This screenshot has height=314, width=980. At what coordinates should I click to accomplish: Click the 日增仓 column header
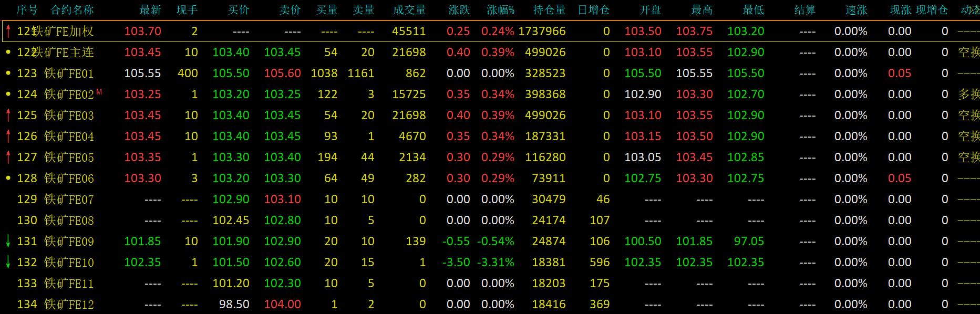click(593, 10)
